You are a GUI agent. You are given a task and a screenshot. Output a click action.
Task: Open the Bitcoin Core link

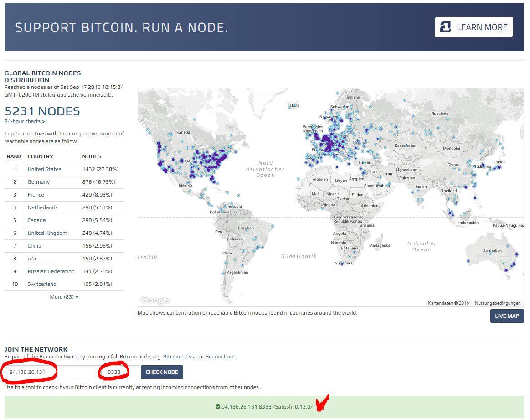(220, 357)
